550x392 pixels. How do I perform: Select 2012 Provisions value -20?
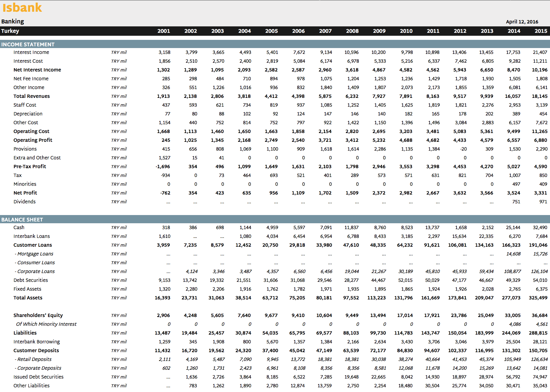click(x=463, y=149)
